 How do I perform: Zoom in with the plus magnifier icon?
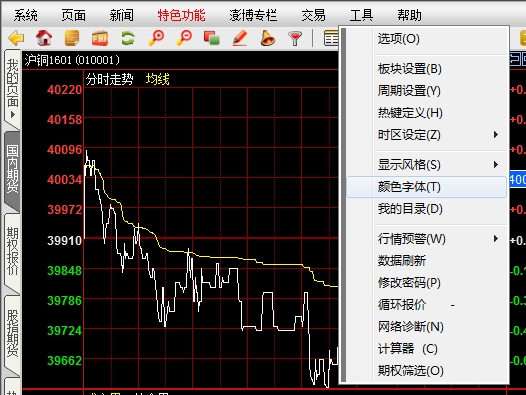click(156, 38)
